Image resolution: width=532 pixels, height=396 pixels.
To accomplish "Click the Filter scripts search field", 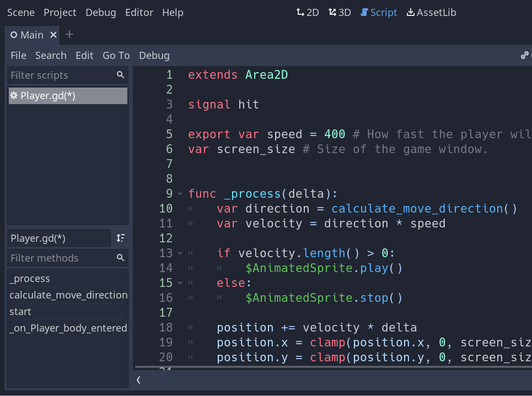I will click(x=61, y=75).
